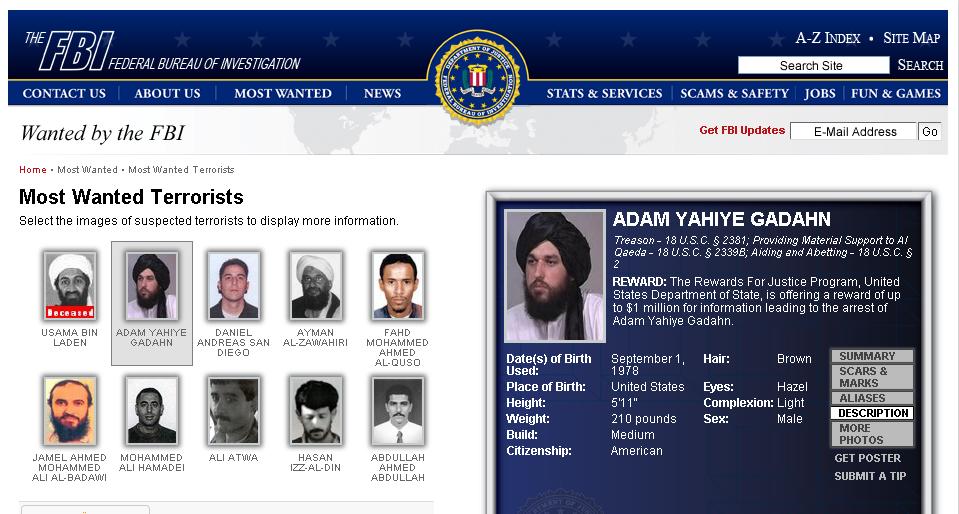Click the Submit a Tip link

click(870, 476)
